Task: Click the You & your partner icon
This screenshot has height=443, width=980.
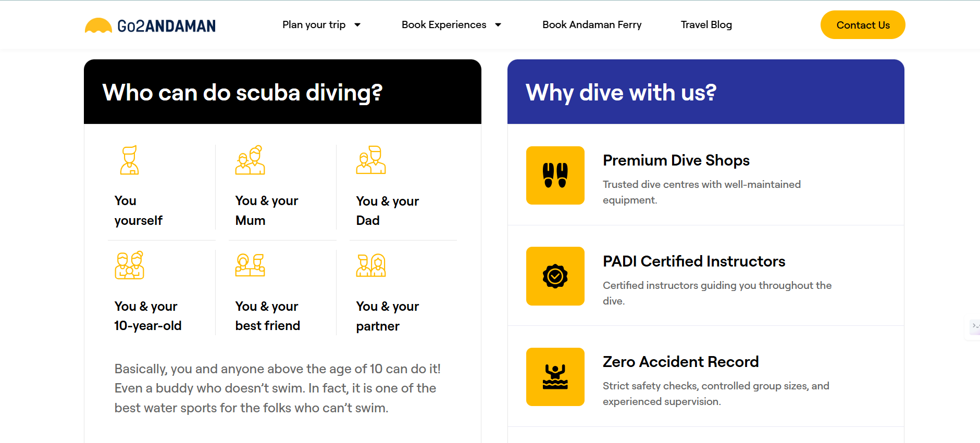Action: tap(371, 265)
